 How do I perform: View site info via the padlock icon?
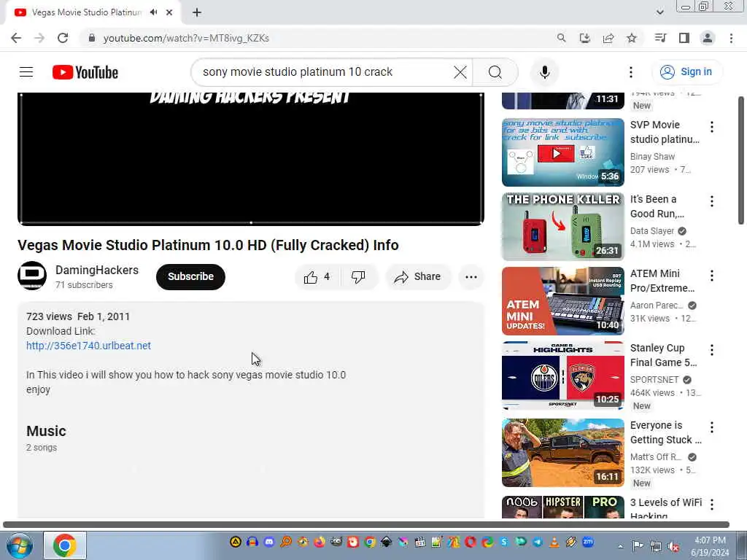(92, 38)
